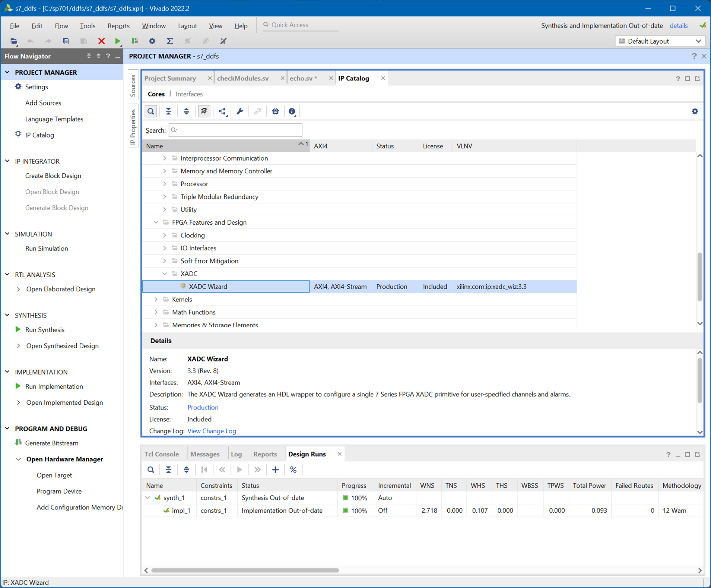Click the red X delete toolbar icon

[x=101, y=41]
